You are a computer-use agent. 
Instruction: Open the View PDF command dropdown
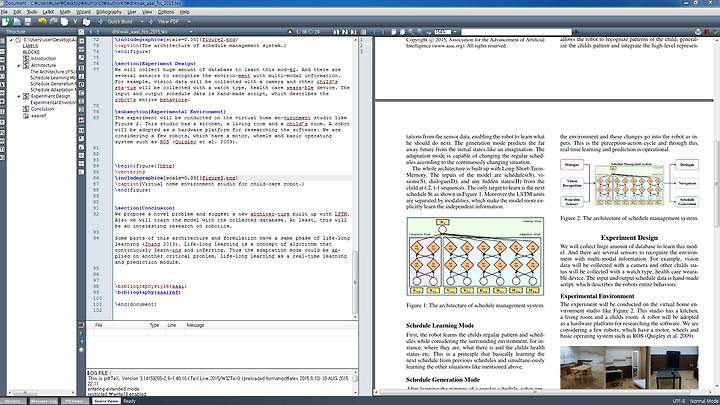(x=189, y=22)
